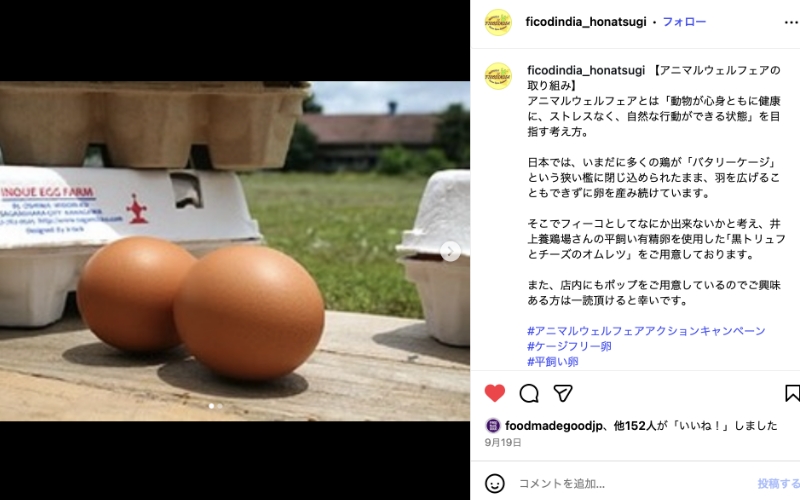Open hashtag #ケージフリー卵
The height and width of the screenshot is (500, 800).
pyautogui.click(x=569, y=346)
